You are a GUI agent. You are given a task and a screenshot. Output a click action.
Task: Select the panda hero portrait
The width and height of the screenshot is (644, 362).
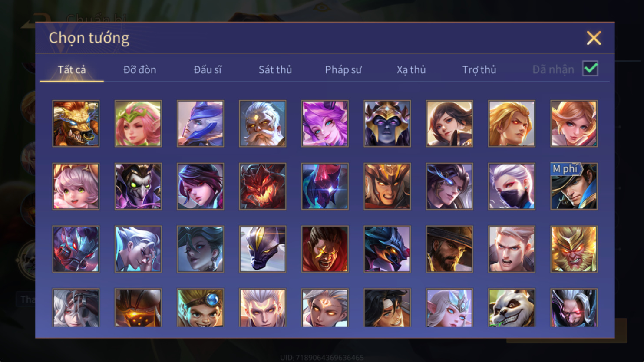coord(512,308)
